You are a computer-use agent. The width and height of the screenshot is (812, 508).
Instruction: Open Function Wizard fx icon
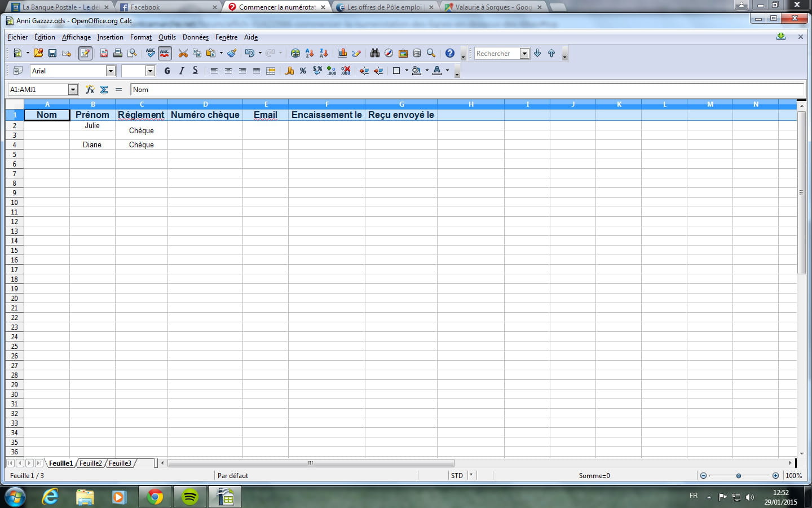pos(90,89)
